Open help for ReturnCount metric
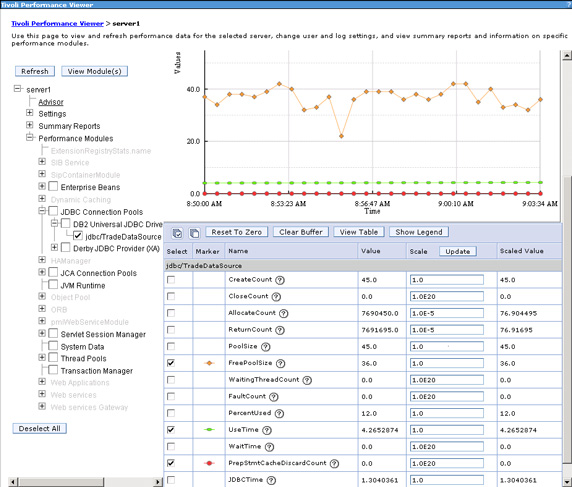Image resolution: width=572 pixels, height=487 pixels. tap(280, 330)
